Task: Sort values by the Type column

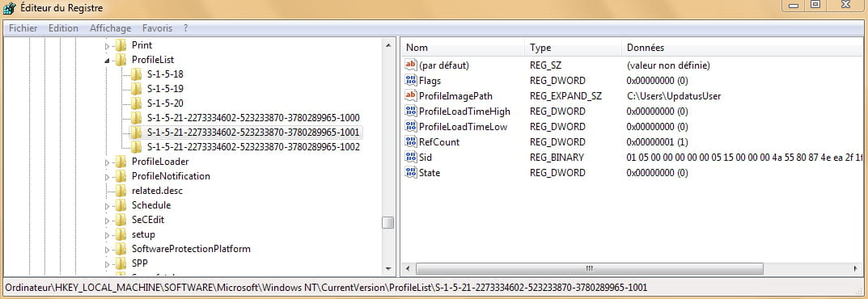Action: [x=573, y=48]
